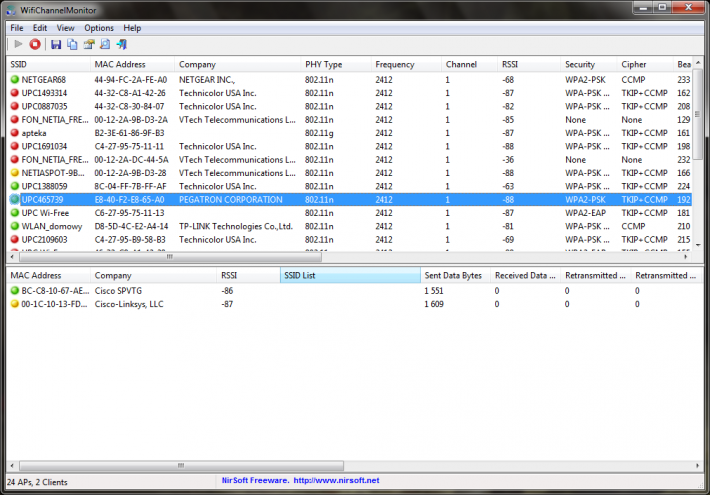This screenshot has height=495, width=710.
Task: Select the WLAN_domowy row
Action: [x=350, y=226]
